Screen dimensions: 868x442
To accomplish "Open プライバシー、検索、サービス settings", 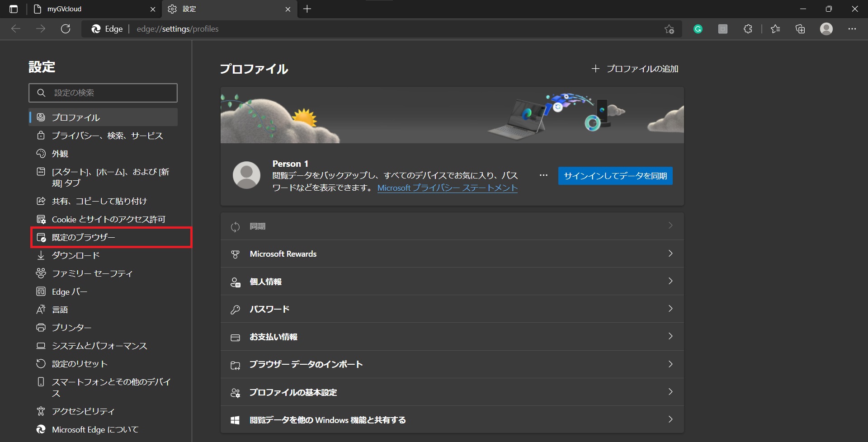I will [x=104, y=136].
